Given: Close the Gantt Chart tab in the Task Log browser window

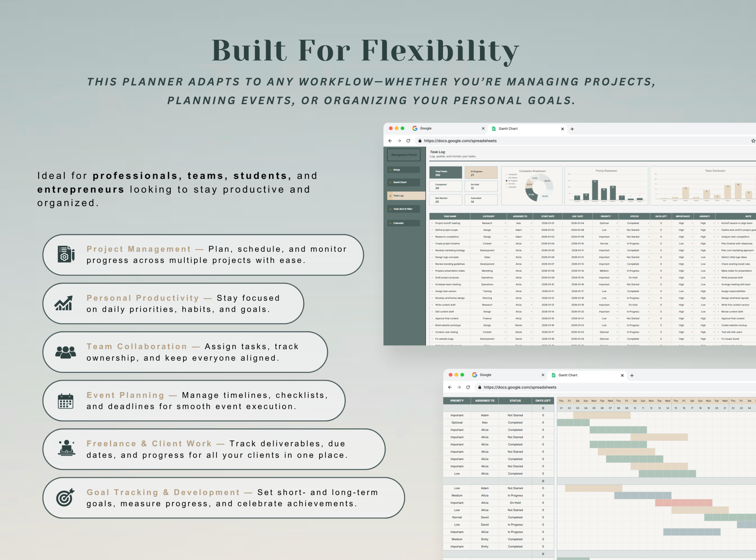Looking at the screenshot, I should coord(562,129).
